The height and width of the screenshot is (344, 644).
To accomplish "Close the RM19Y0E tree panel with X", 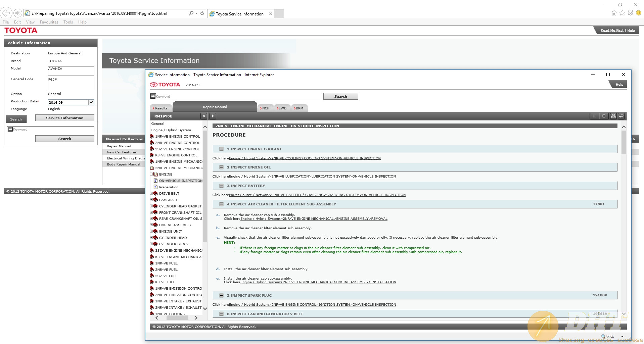I will pos(203,116).
